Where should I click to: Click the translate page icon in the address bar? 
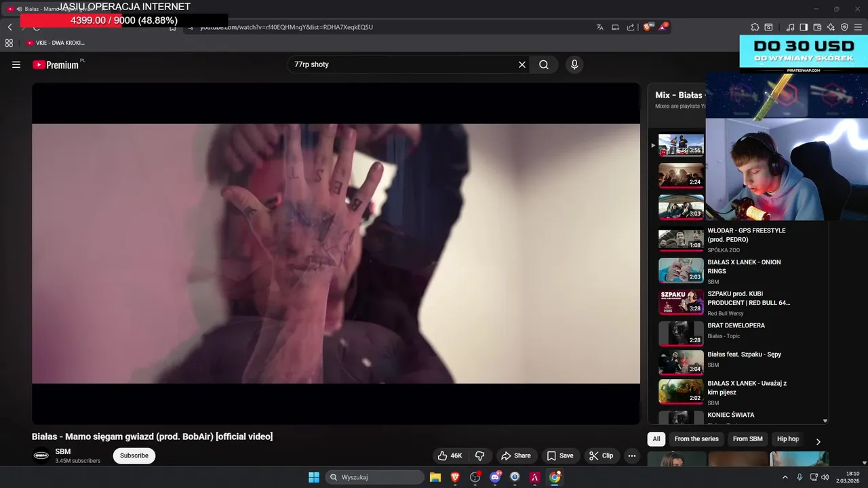(x=600, y=27)
